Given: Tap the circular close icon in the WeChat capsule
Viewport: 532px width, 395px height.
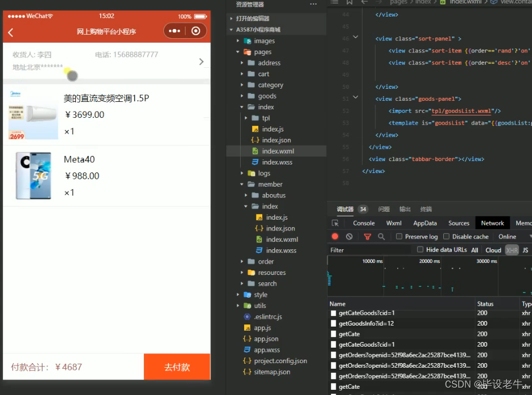Looking at the screenshot, I should [196, 31].
